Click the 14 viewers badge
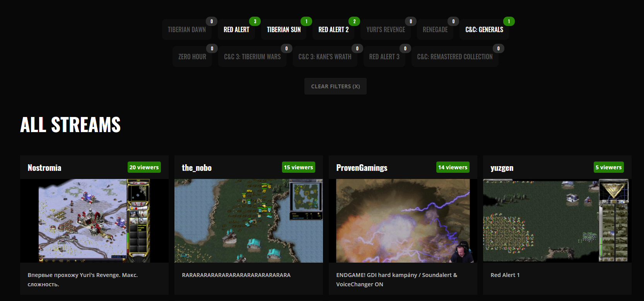 click(x=453, y=167)
